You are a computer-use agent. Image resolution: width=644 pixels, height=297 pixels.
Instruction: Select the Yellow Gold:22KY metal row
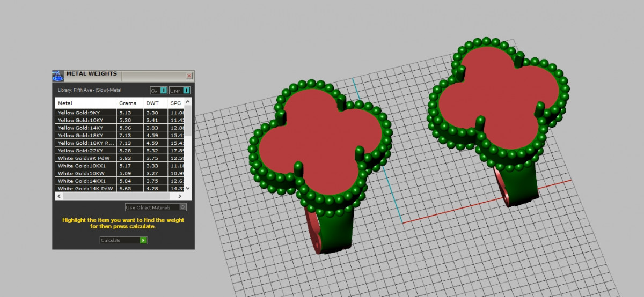[x=86, y=151]
